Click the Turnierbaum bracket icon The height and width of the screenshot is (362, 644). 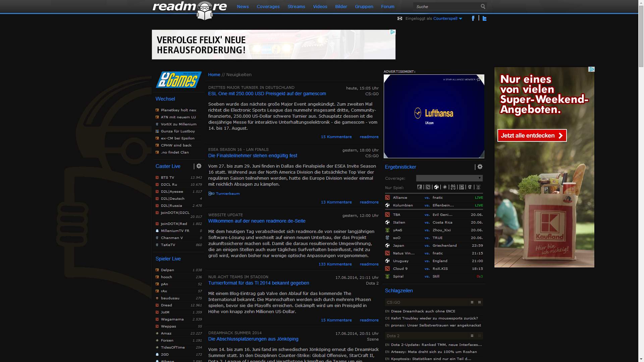pyautogui.click(x=211, y=193)
